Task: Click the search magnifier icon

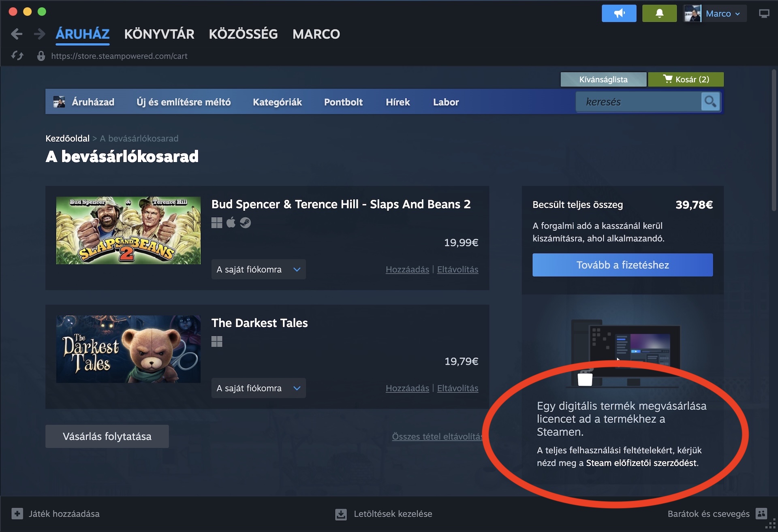Action: point(710,101)
